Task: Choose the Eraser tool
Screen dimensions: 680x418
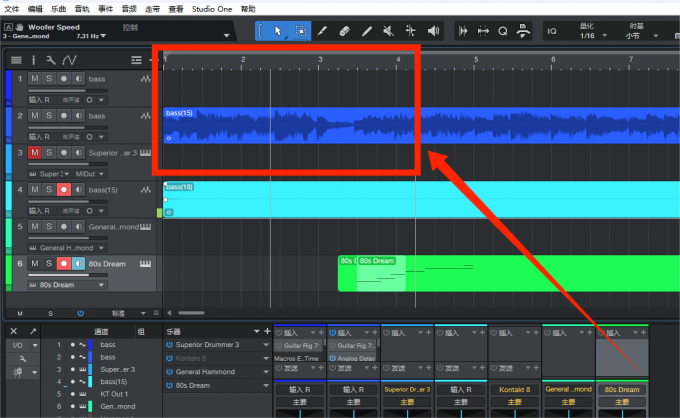Action: [343, 31]
